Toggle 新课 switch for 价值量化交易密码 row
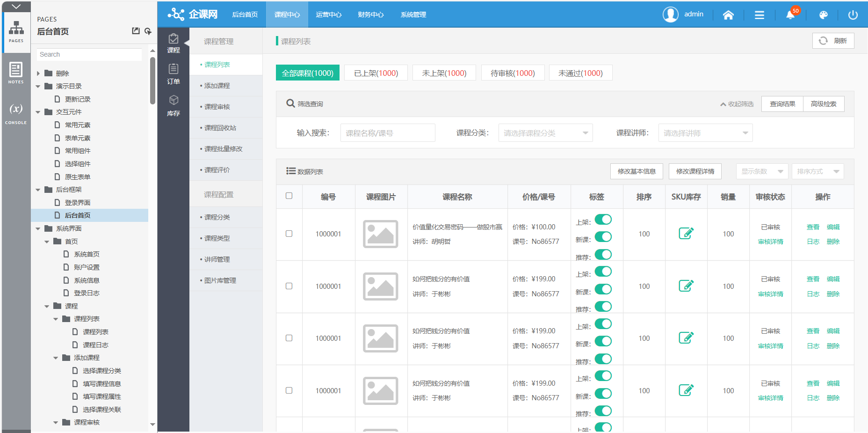This screenshot has width=868, height=433. pos(603,236)
